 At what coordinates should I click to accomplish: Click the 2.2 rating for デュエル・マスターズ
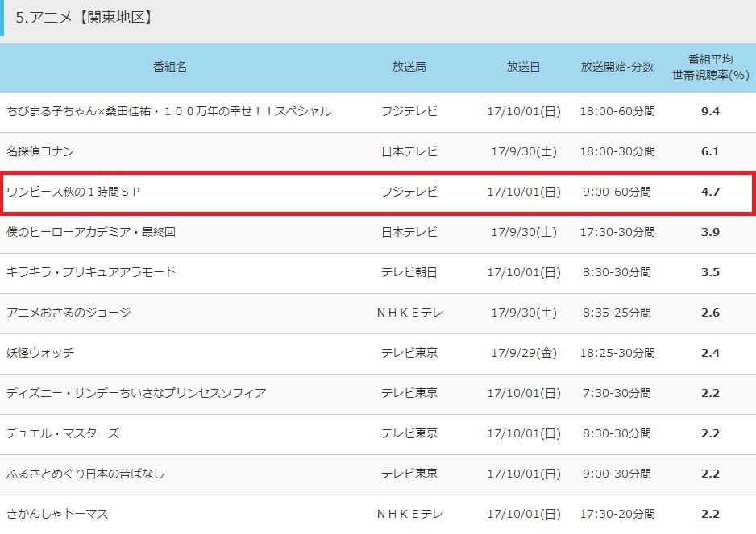[x=710, y=433]
